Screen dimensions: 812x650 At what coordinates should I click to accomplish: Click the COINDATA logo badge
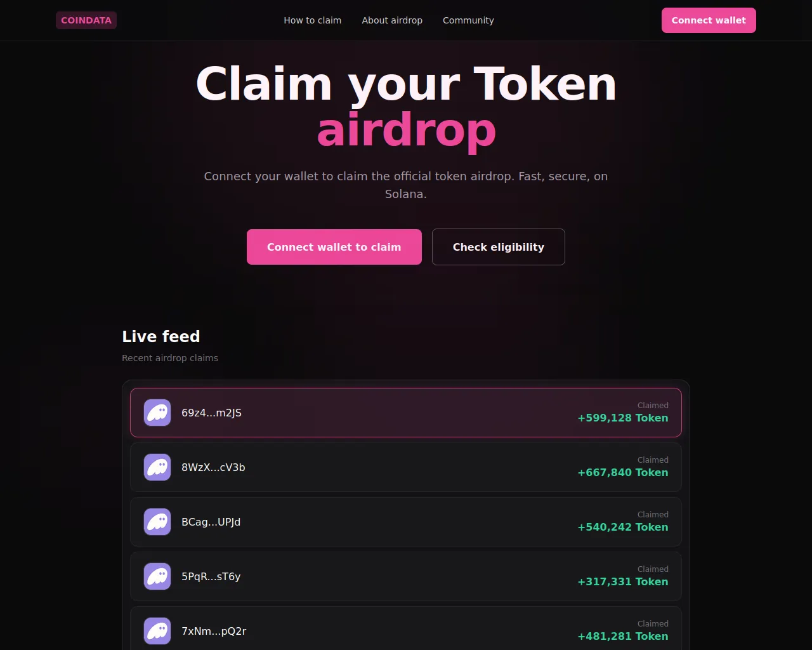(86, 20)
